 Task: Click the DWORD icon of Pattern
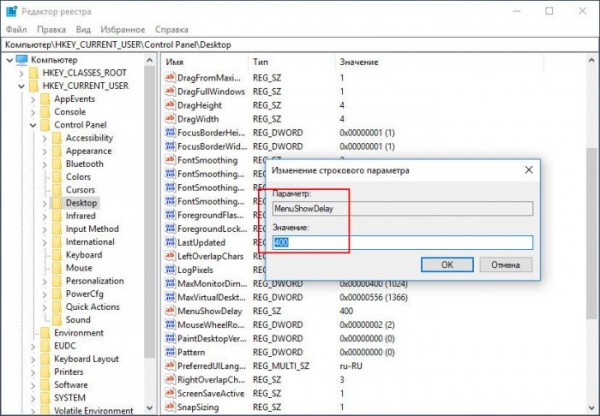click(x=170, y=352)
